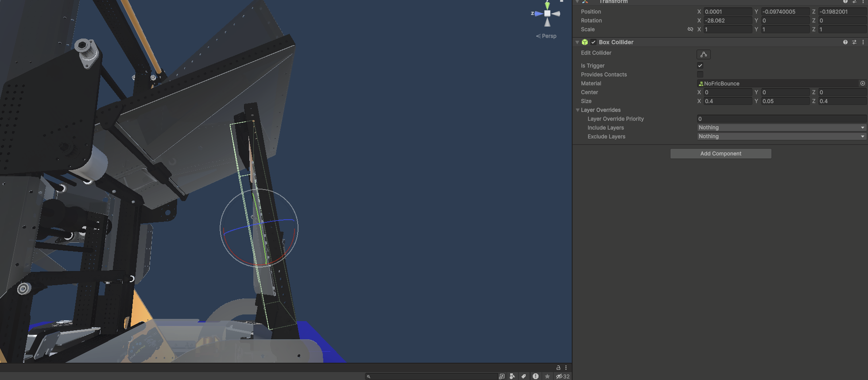The height and width of the screenshot is (380, 868).
Task: Open Box Collider preset settings icon
Action: point(854,42)
